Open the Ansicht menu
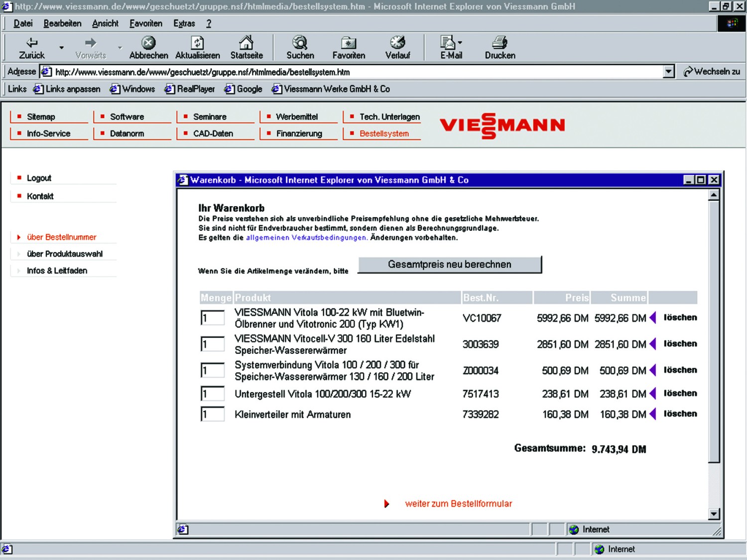The width and height of the screenshot is (747, 560). pyautogui.click(x=105, y=23)
